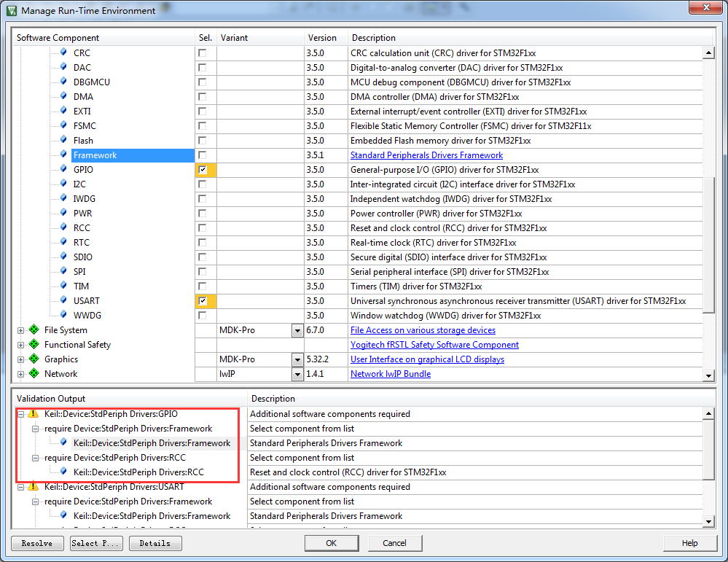Click the warning icon for StdPeriph Drivers:GPIO
Image resolution: width=728 pixels, height=562 pixels.
[34, 414]
